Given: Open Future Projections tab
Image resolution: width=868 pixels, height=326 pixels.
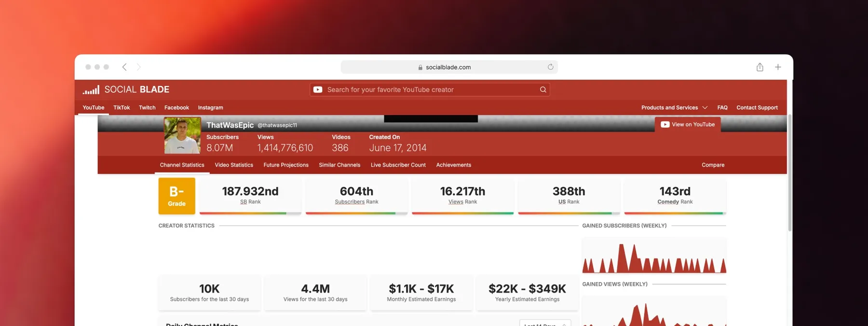Looking at the screenshot, I should click(x=286, y=165).
